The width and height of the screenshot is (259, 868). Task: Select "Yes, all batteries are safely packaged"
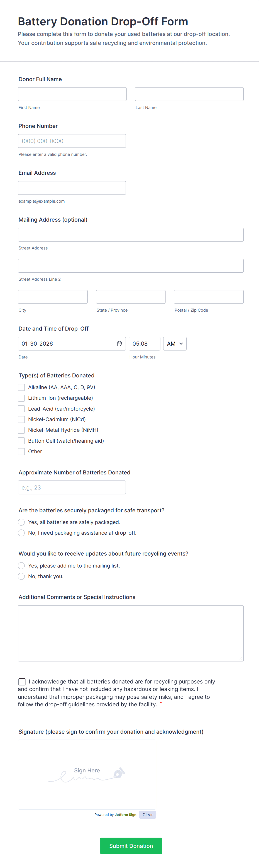click(21, 522)
